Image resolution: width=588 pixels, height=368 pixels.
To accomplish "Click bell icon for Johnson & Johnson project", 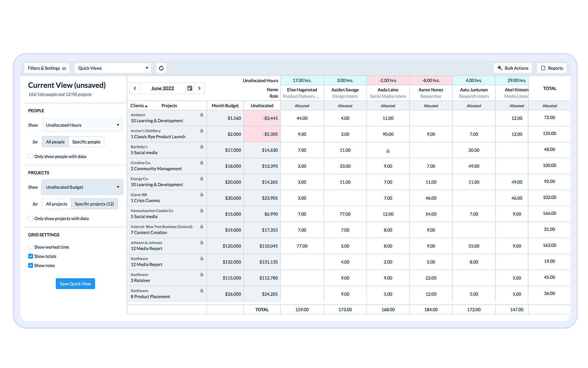I will [202, 243].
